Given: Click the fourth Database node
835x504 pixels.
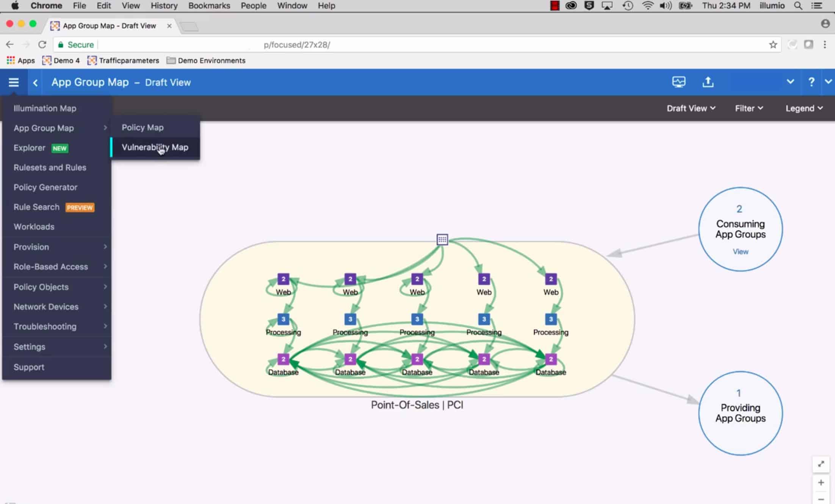Looking at the screenshot, I should pos(484,359).
